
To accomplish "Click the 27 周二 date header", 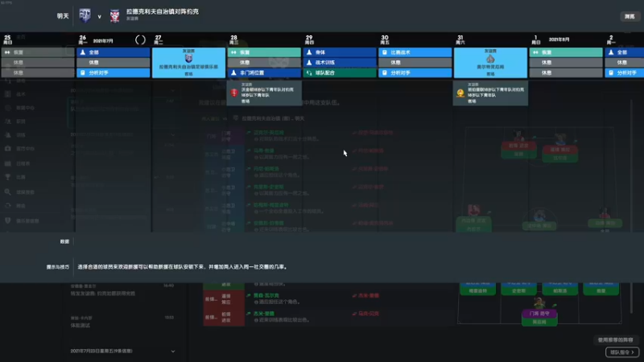I will (158, 39).
